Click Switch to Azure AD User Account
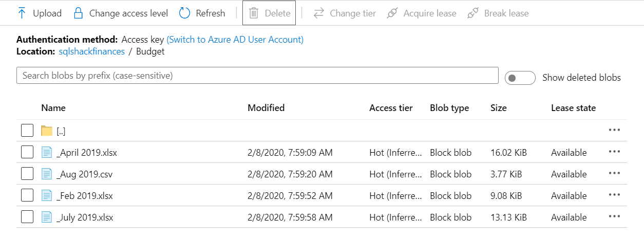The width and height of the screenshot is (644, 237). [x=235, y=40]
